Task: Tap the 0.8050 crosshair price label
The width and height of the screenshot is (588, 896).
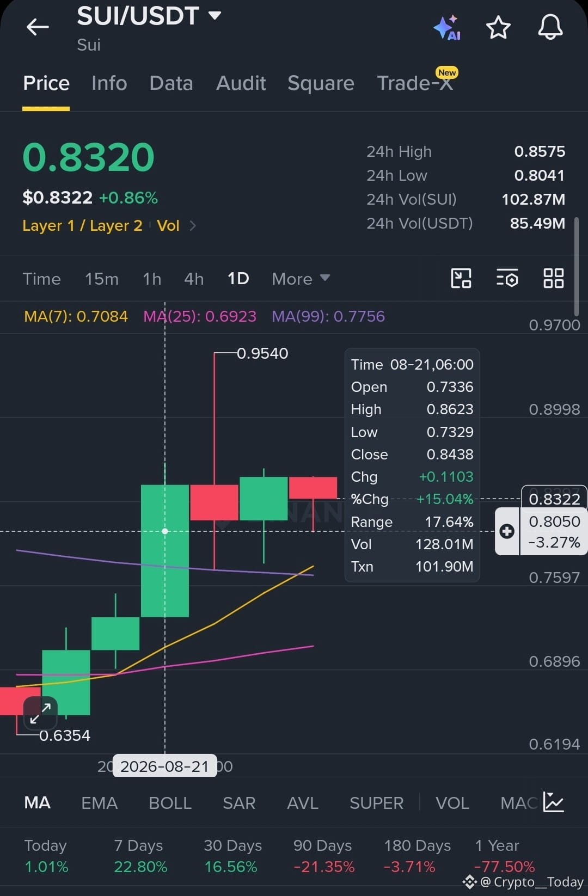Action: click(x=554, y=521)
